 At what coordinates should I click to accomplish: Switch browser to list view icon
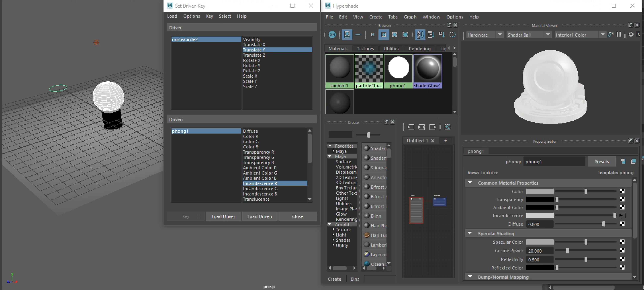[358, 35]
